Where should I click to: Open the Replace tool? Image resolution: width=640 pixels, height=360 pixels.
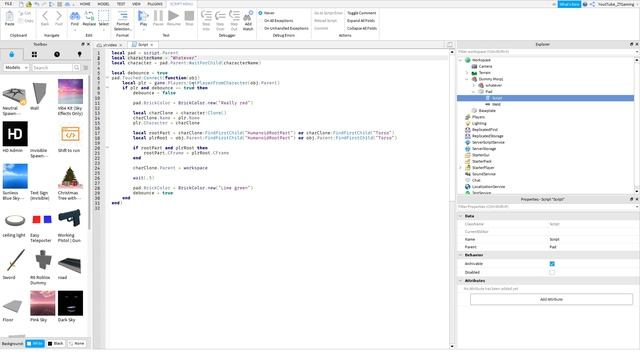click(x=89, y=18)
